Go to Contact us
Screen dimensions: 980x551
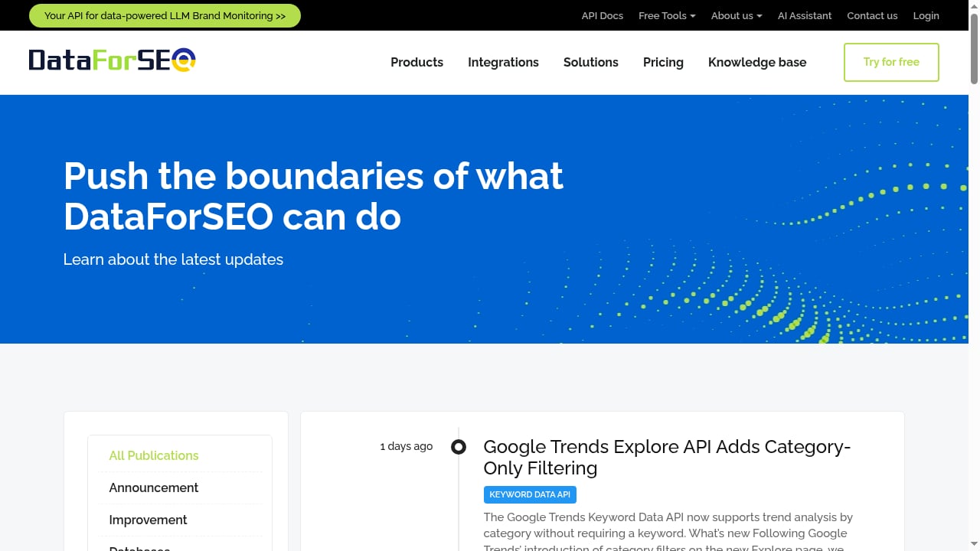[x=872, y=15]
